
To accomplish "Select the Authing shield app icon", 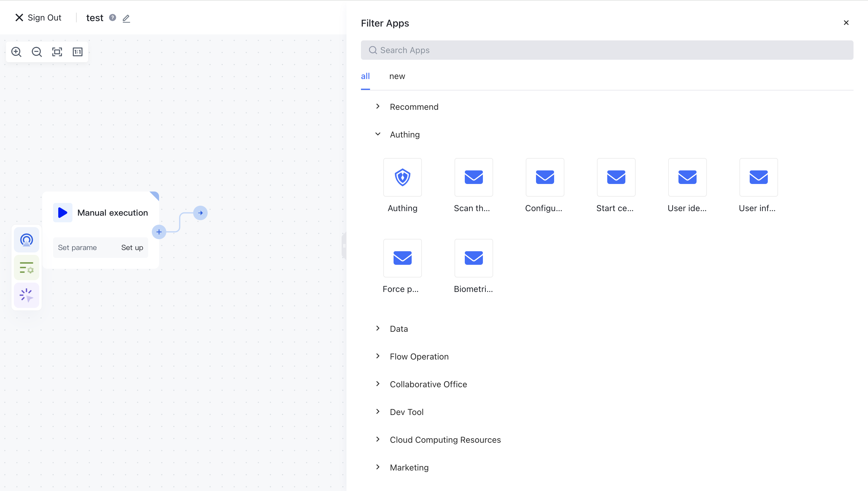I will (402, 177).
